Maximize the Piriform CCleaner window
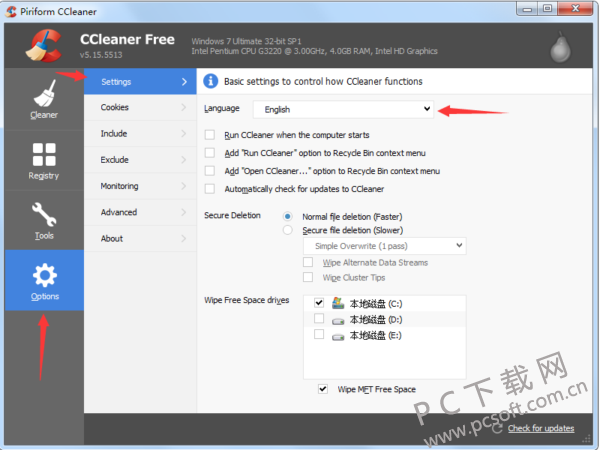This screenshot has height=450, width=600. pos(548,8)
